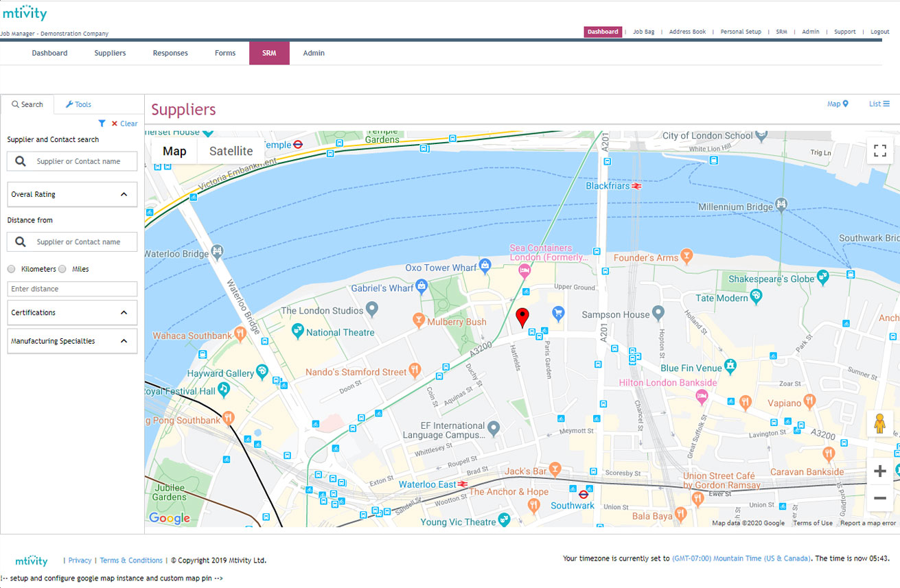Zoom in on the map

880,471
